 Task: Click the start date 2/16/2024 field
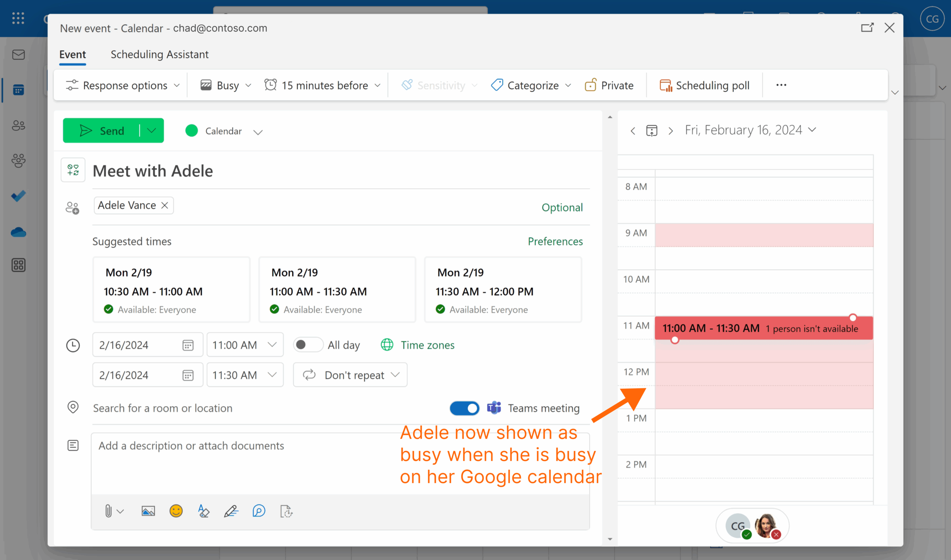pyautogui.click(x=147, y=345)
